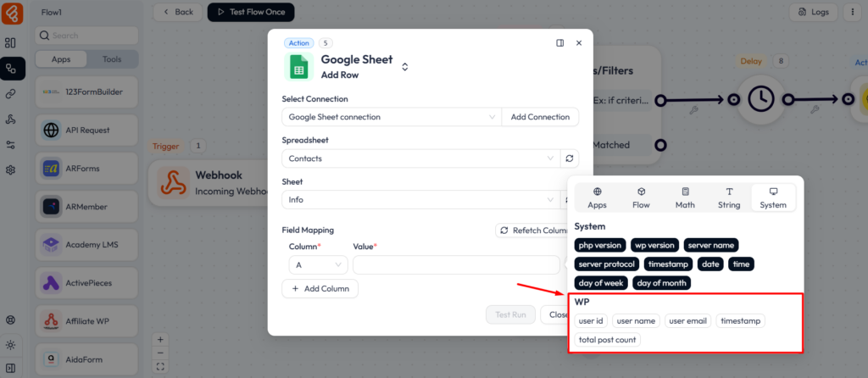The height and width of the screenshot is (378, 868).
Task: Collapse the sidebar panel icon at bottom
Action: tap(10, 368)
